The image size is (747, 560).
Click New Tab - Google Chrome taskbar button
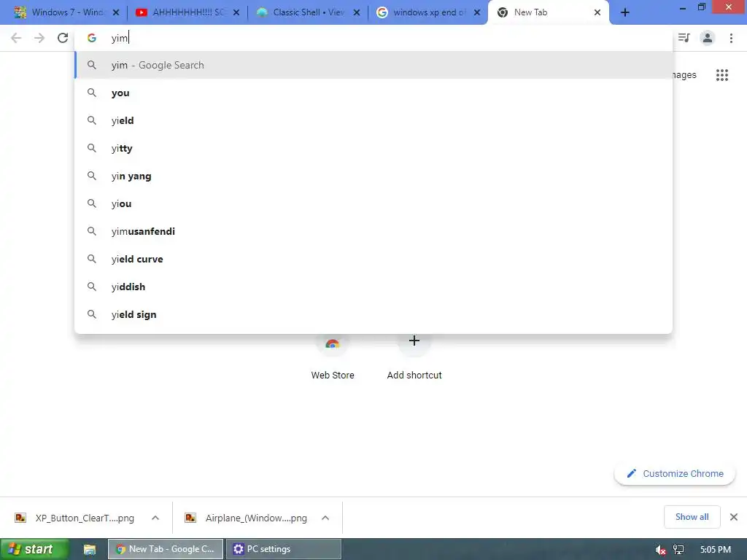click(x=166, y=549)
